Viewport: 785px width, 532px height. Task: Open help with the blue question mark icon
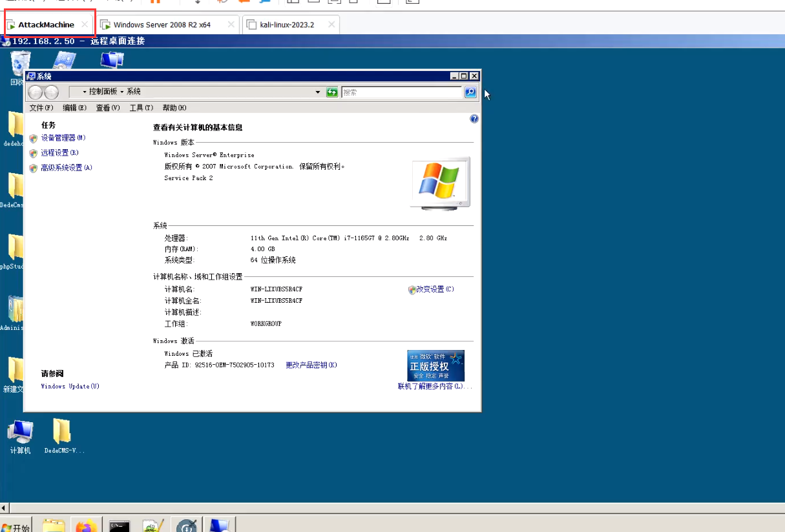[474, 119]
